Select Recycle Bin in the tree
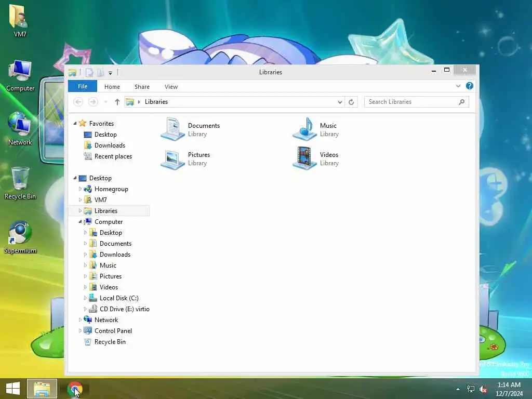 pos(110,342)
